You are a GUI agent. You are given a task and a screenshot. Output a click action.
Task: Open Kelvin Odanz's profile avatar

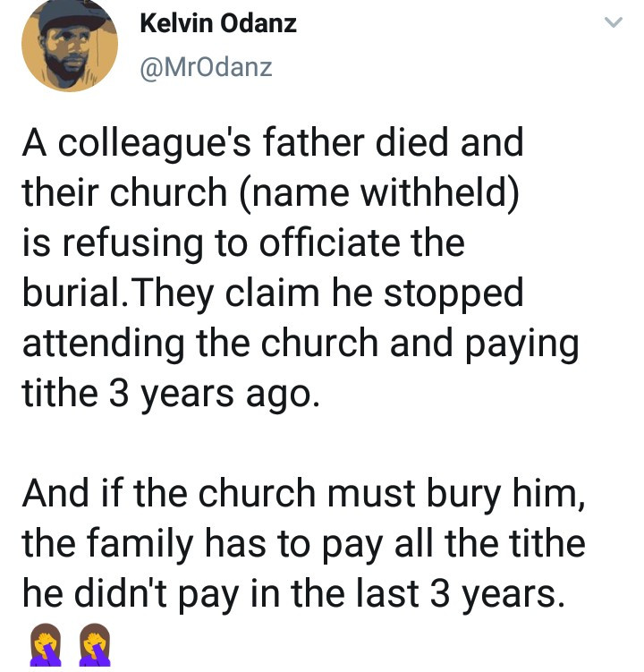point(69,45)
